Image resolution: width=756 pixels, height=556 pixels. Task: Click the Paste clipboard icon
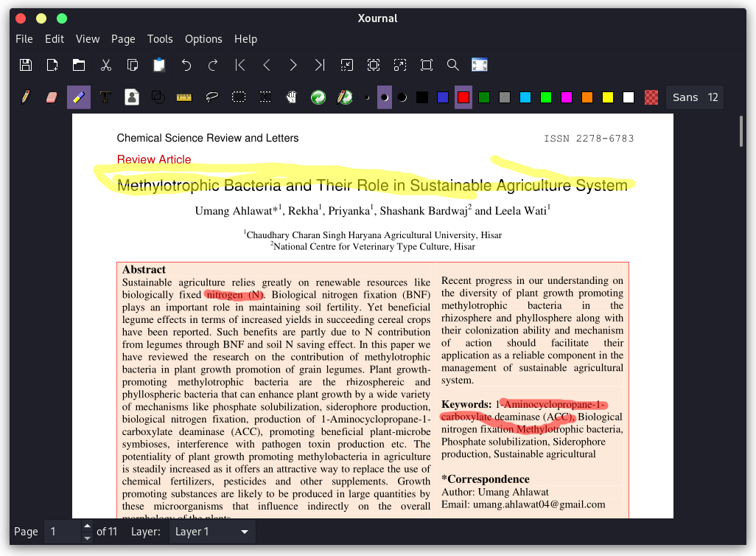click(x=159, y=65)
